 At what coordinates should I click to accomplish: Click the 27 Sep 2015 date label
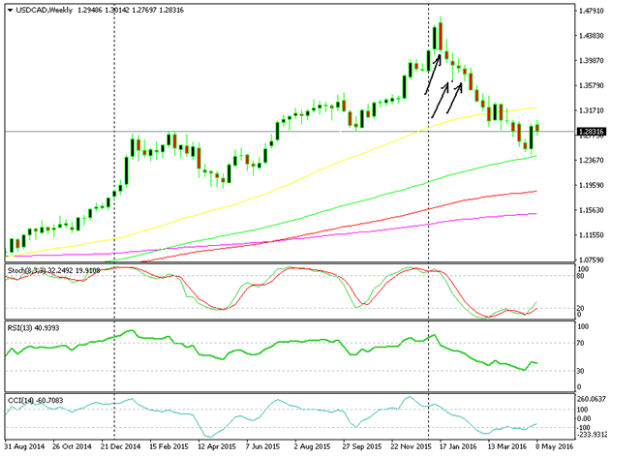pos(362,446)
